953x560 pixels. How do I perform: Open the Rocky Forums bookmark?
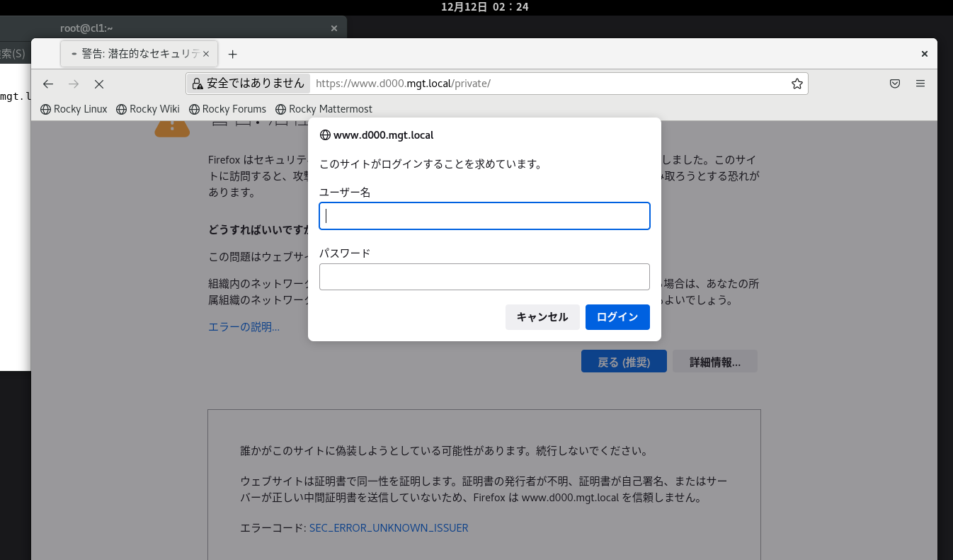pos(227,108)
